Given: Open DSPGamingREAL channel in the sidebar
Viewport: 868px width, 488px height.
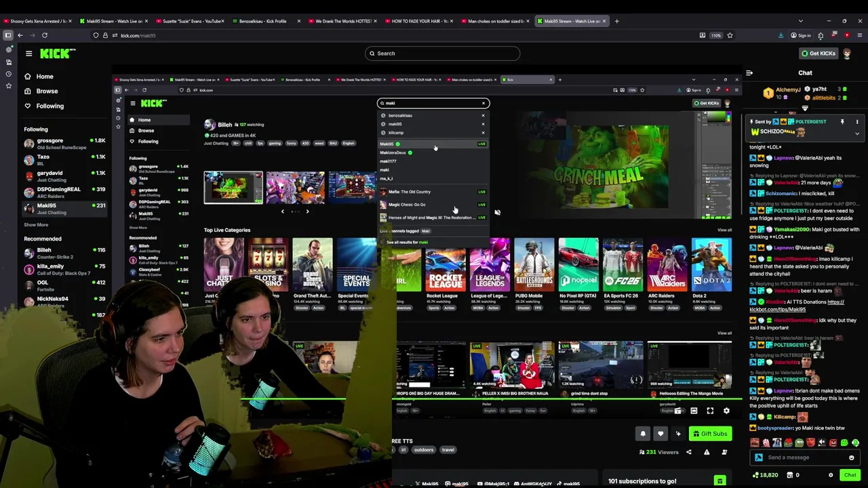Looking at the screenshot, I should [64, 192].
